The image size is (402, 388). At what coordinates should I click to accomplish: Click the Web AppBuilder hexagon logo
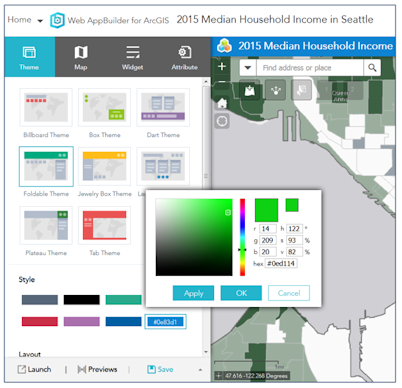pos(57,20)
